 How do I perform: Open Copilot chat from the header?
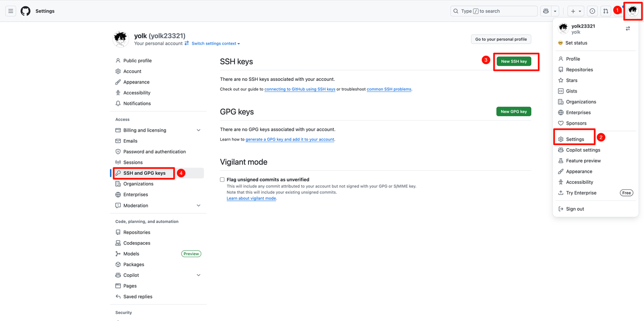click(546, 11)
